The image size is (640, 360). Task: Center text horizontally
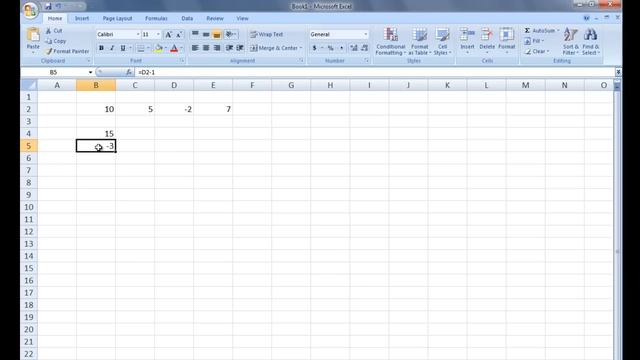(x=206, y=48)
